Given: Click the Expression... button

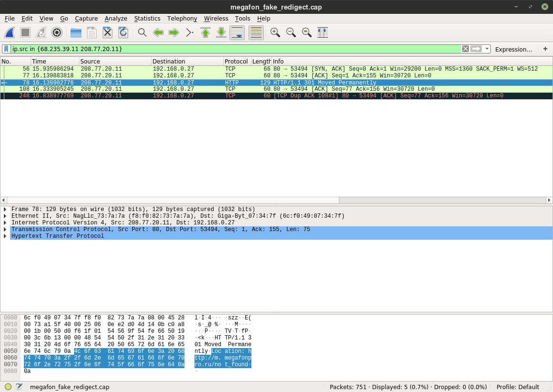Looking at the screenshot, I should point(513,49).
